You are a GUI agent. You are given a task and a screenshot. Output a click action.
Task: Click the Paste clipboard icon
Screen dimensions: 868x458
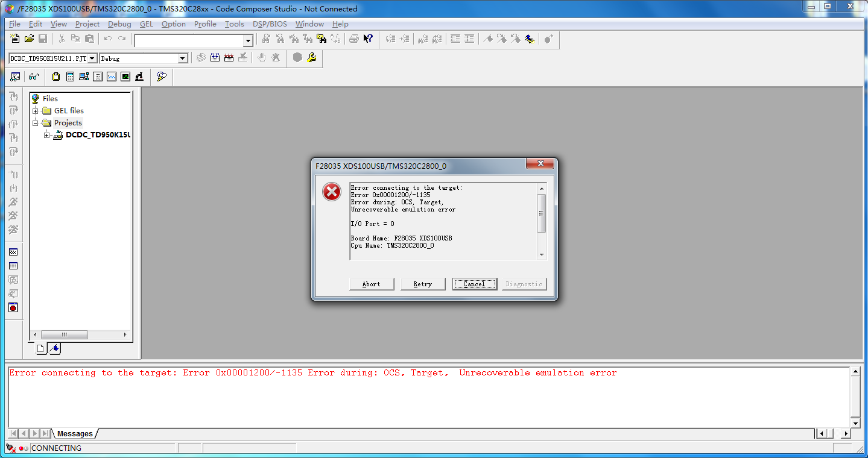tap(89, 39)
